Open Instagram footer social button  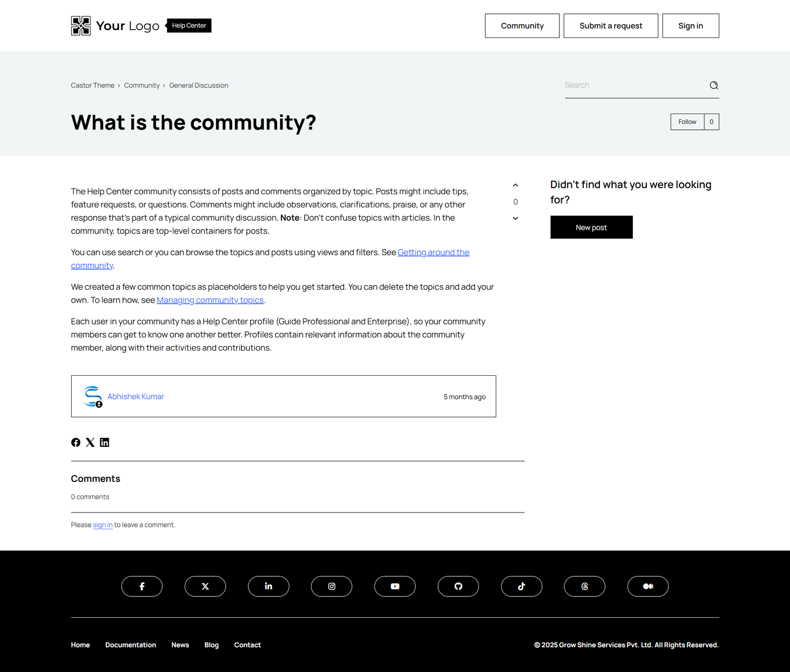332,586
